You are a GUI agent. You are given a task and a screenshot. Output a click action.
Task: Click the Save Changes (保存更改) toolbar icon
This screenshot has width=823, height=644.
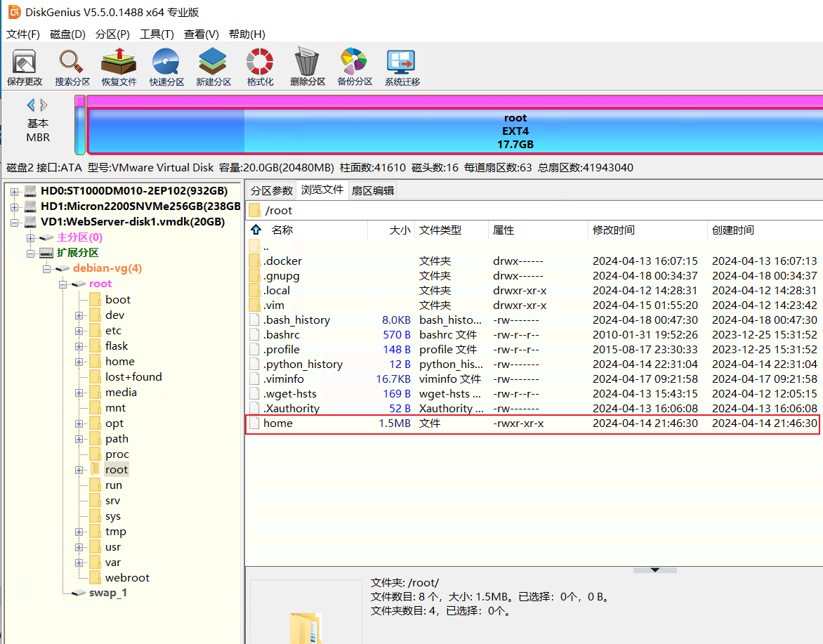(24, 67)
